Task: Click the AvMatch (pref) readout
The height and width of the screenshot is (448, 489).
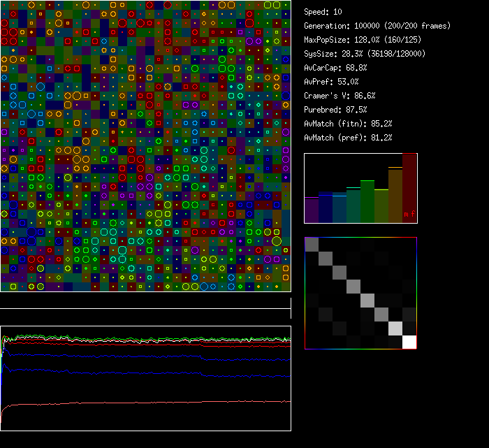Action: (x=348, y=138)
